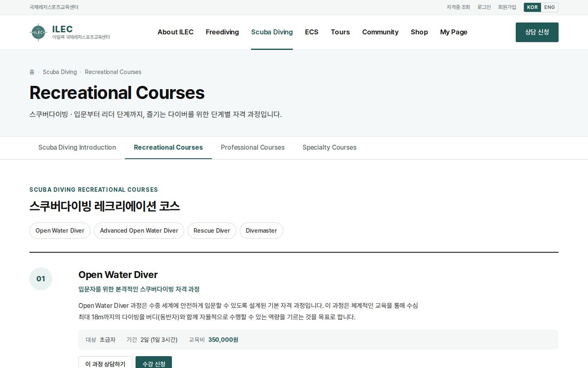Viewport: 588px width, 368px height.
Task: Jump to the Rescue Diver pill
Action: pos(212,231)
